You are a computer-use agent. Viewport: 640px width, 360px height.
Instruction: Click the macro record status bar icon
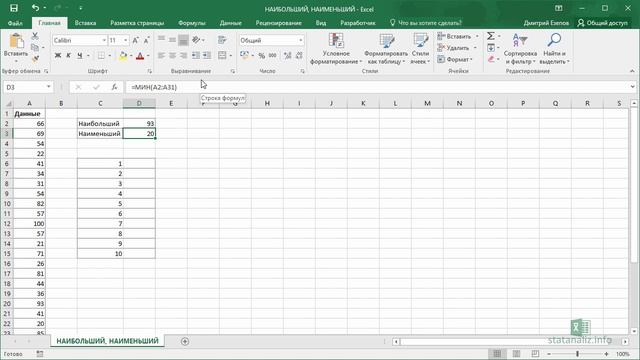[40, 354]
